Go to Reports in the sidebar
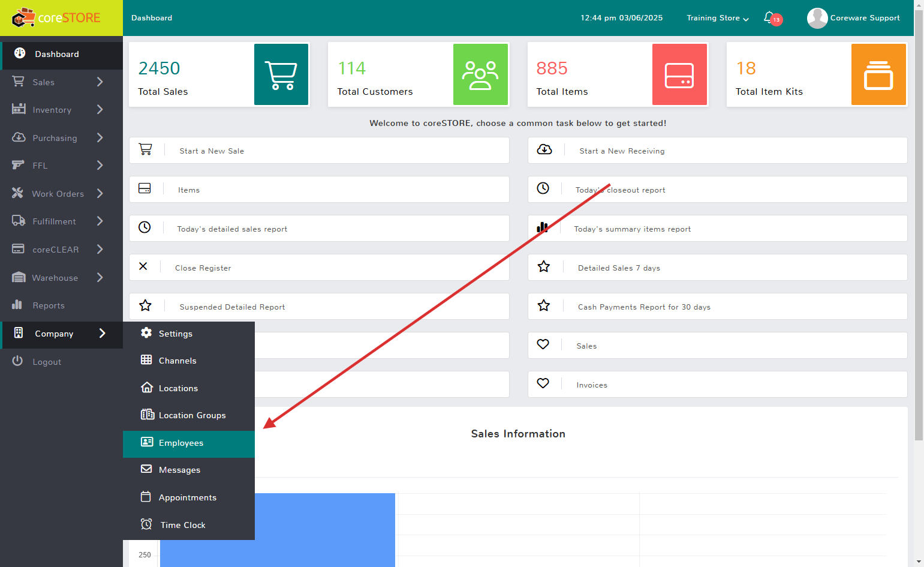This screenshot has height=567, width=924. (x=61, y=305)
